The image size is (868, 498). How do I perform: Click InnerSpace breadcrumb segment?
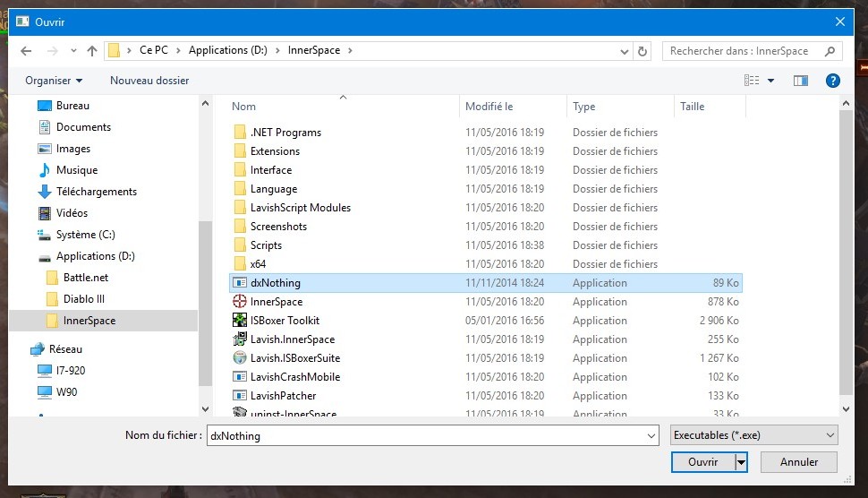[x=314, y=50]
